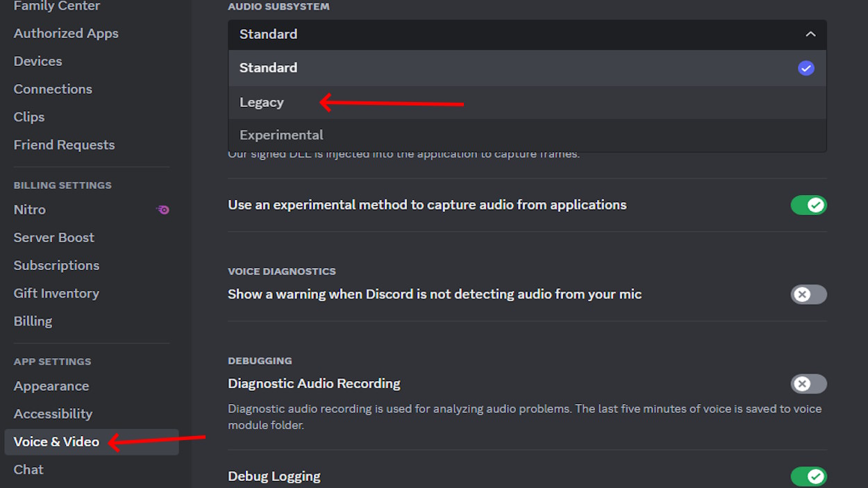
Task: Open Accessibility settings
Action: [53, 414]
